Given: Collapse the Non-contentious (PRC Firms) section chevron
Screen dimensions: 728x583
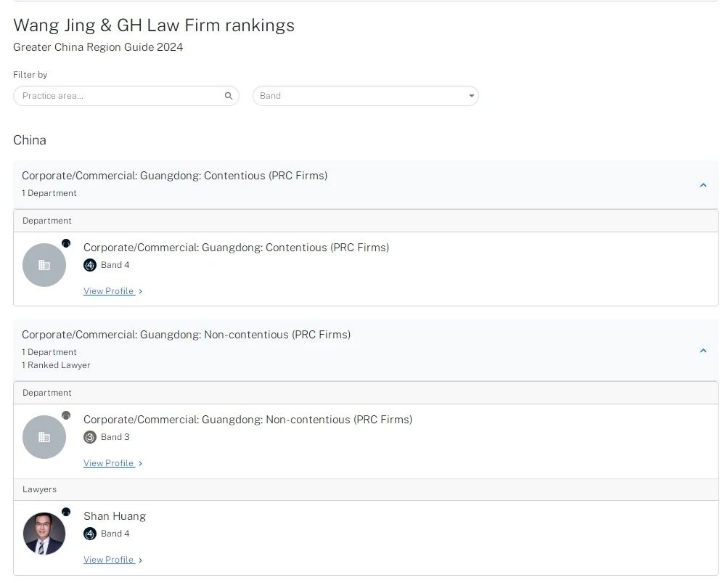Looking at the screenshot, I should (x=703, y=351).
